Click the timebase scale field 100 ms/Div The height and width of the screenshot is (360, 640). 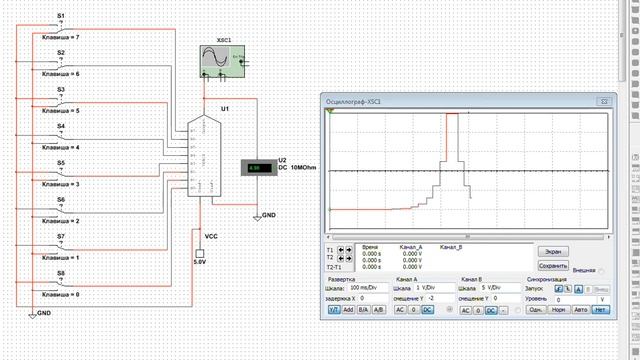click(368, 288)
